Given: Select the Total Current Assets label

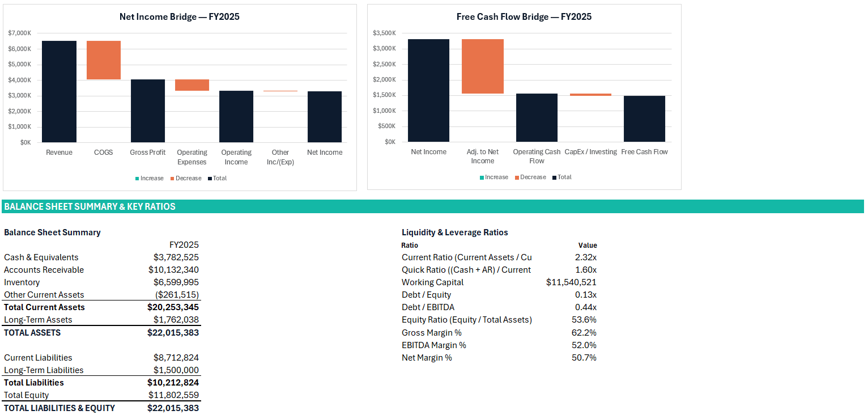Looking at the screenshot, I should click(x=44, y=307).
